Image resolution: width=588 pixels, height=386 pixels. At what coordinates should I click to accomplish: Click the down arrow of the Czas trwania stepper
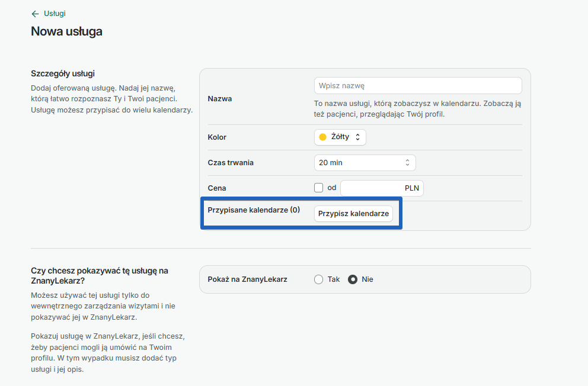tap(408, 165)
